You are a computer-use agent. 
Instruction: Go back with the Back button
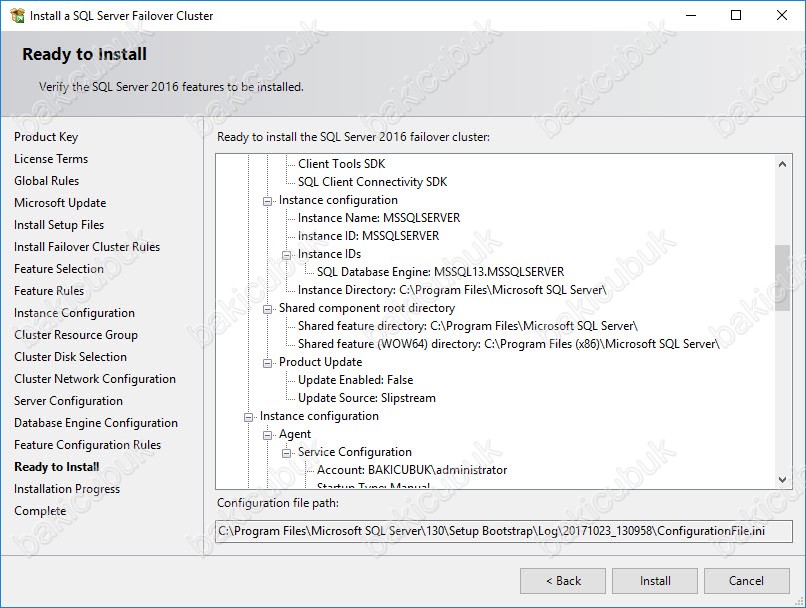click(563, 581)
